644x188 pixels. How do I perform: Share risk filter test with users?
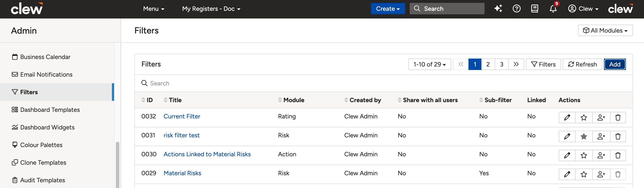click(x=601, y=136)
